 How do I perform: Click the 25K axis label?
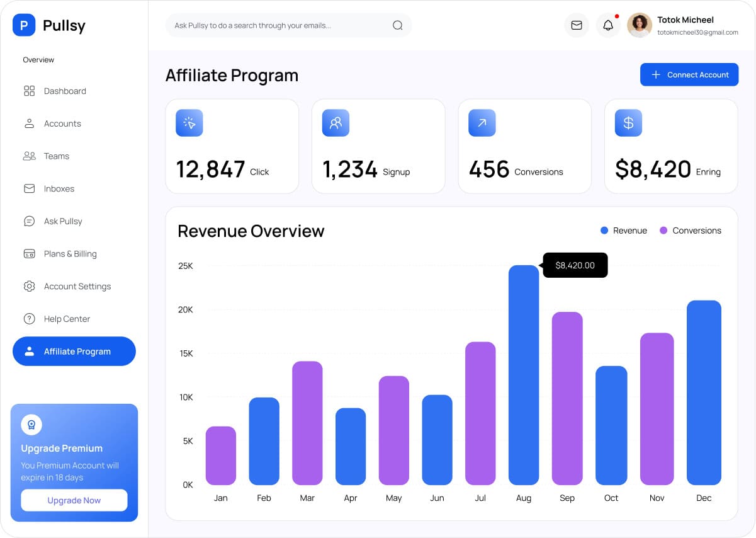186,266
